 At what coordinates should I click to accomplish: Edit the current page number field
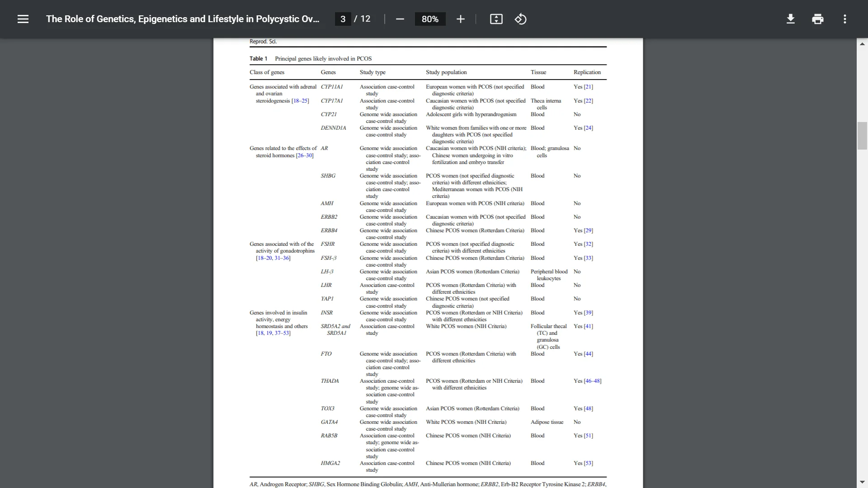(x=343, y=19)
